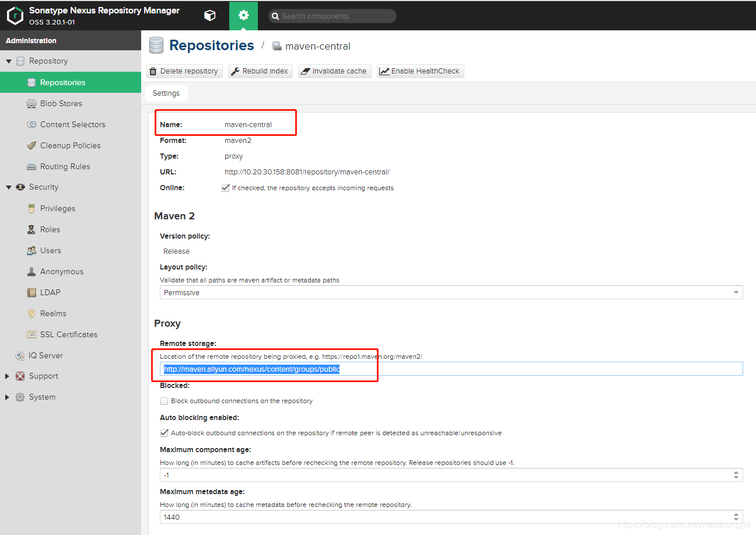Image resolution: width=756 pixels, height=535 pixels.
Task: Open the Layout policy Permissive dropdown
Action: pyautogui.click(x=451, y=292)
